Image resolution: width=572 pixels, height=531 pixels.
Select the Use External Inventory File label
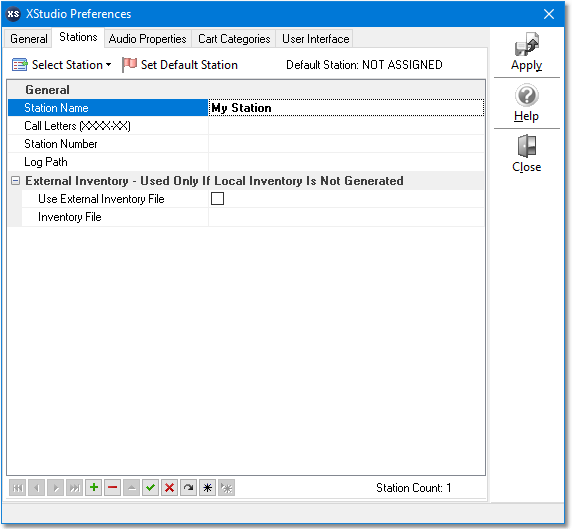coord(101,199)
